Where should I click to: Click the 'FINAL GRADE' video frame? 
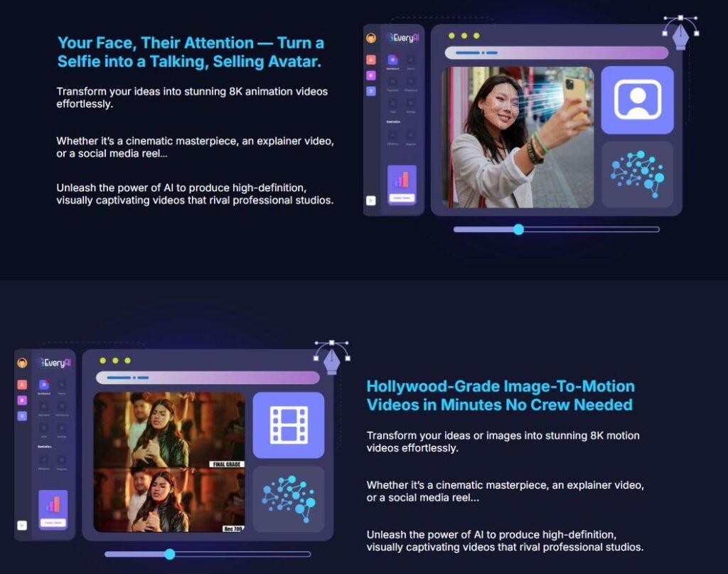(x=169, y=430)
